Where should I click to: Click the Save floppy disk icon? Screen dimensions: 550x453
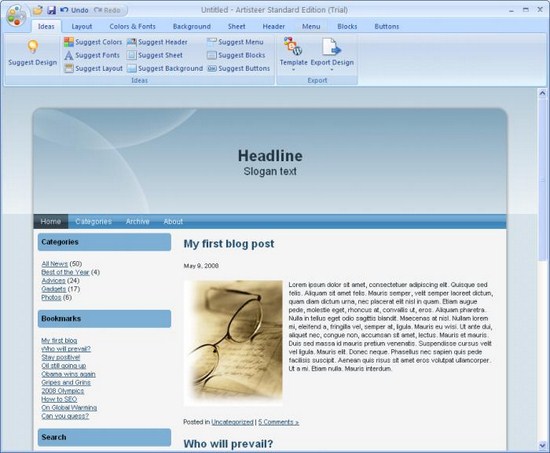[52, 10]
